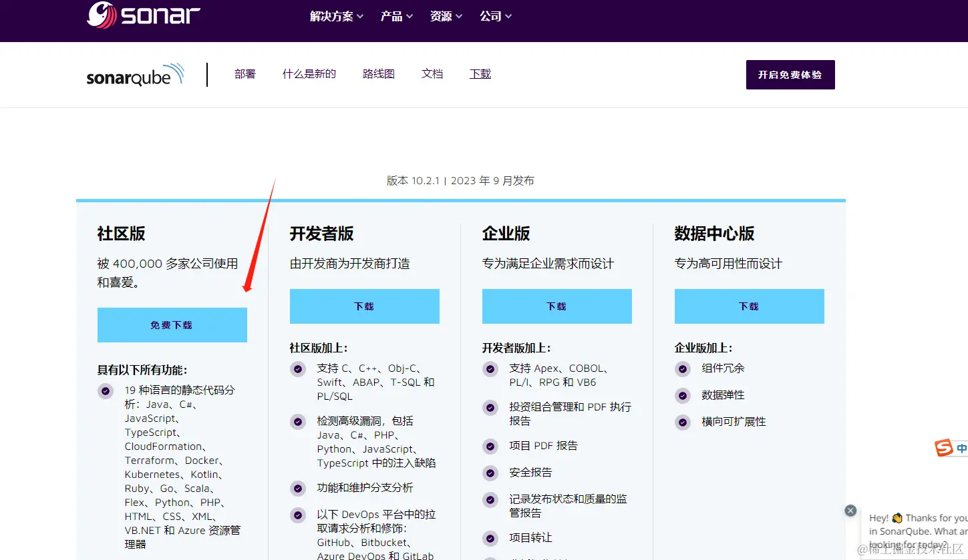This screenshot has height=560, width=968.
Task: Expand the 资源 dropdown menu
Action: (446, 16)
